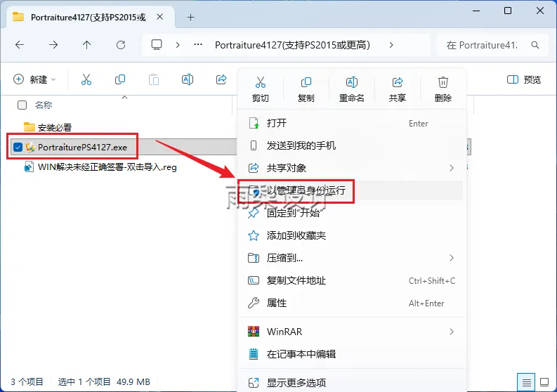The height and width of the screenshot is (392, 557).
Task: Click the WinRAR books icon
Action: [x=254, y=332]
